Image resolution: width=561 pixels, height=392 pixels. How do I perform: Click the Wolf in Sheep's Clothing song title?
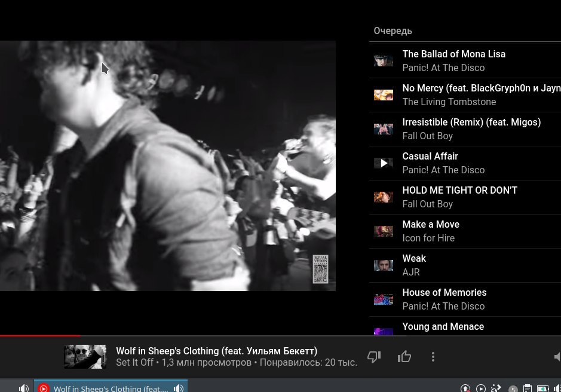coord(216,351)
